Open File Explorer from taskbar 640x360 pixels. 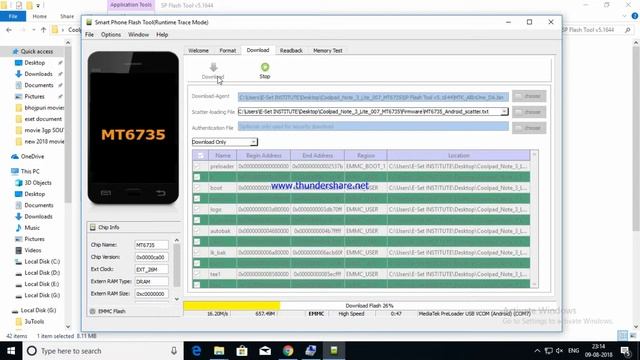tap(219, 351)
